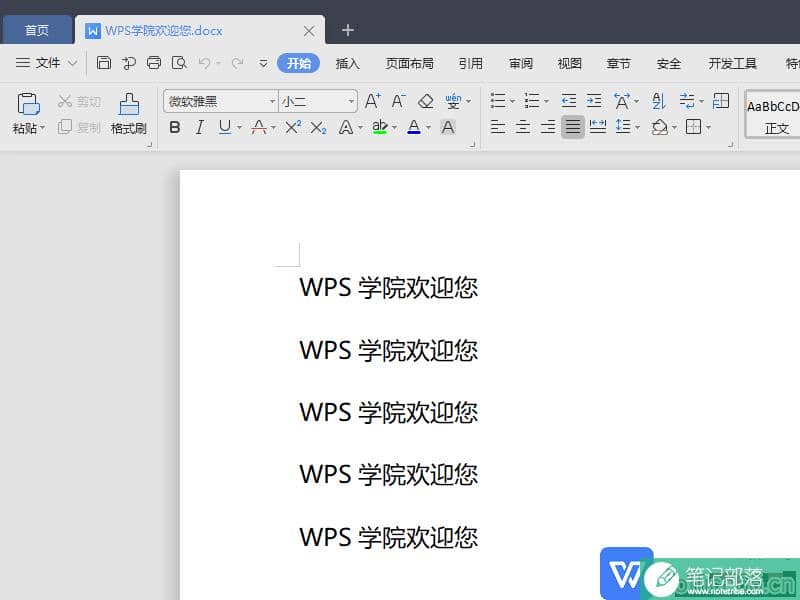Click the Redo arrow
Viewport: 800px width, 600px height.
click(x=237, y=63)
